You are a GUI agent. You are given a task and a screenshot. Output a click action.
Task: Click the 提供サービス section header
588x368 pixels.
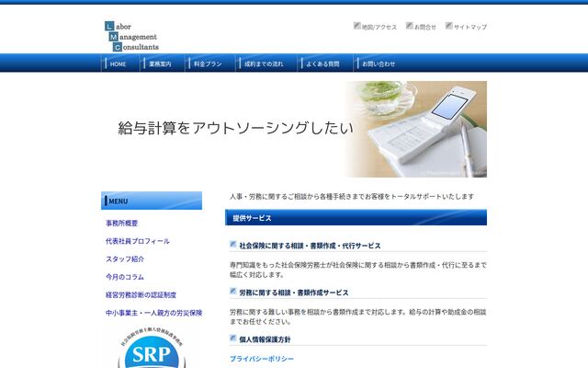click(356, 217)
